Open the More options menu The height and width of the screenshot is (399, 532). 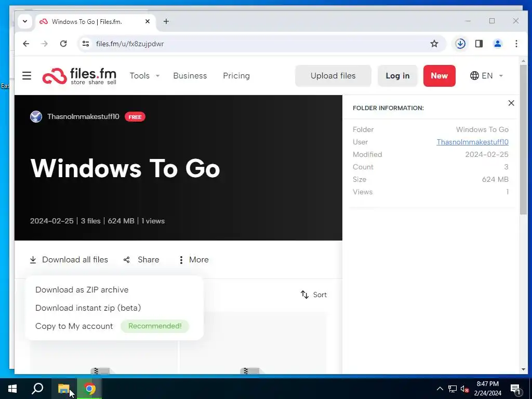point(194,260)
